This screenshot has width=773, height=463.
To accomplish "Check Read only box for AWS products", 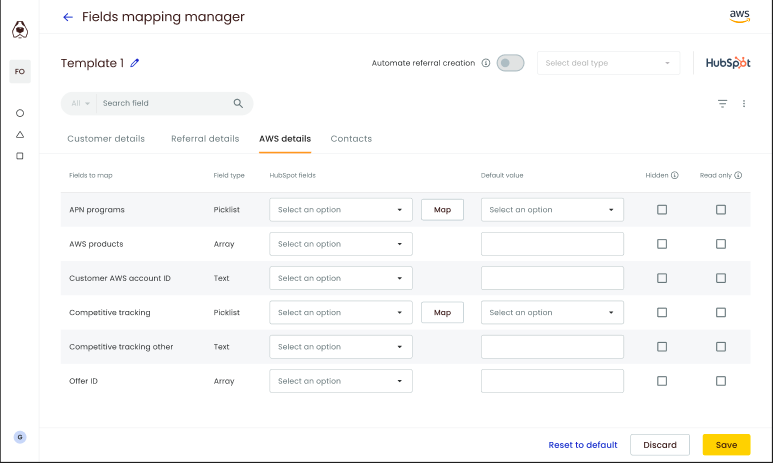I will coord(721,244).
